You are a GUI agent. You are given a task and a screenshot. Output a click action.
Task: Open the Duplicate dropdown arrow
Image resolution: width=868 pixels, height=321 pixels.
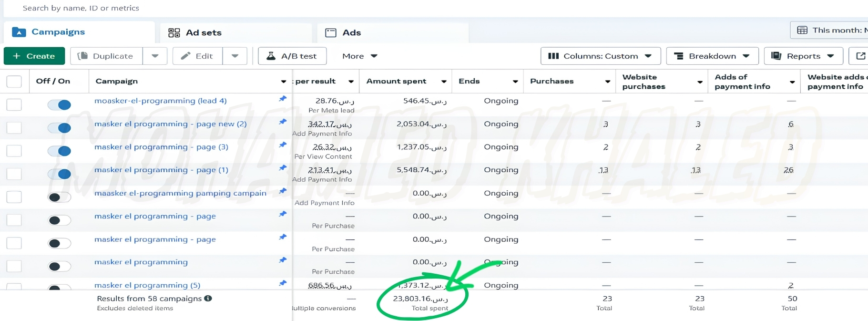(155, 56)
